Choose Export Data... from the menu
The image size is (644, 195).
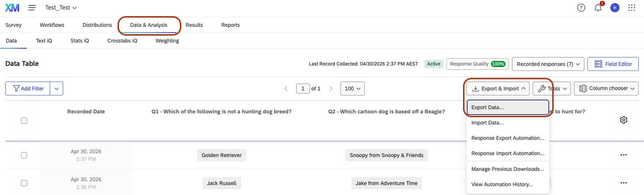508,107
